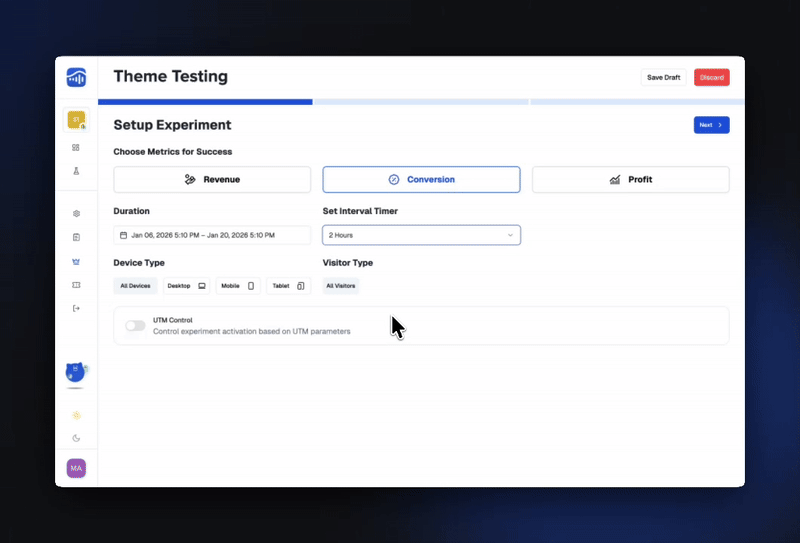Switch to light mode sun icon
800x543 pixels.
(x=76, y=415)
